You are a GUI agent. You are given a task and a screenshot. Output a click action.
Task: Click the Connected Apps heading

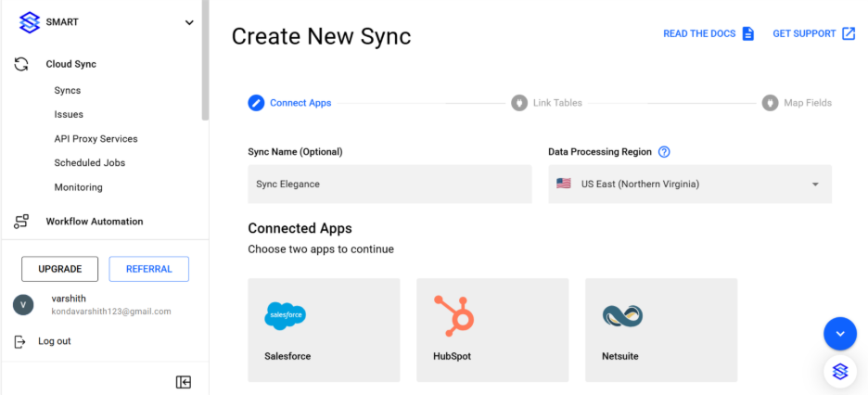pyautogui.click(x=300, y=228)
